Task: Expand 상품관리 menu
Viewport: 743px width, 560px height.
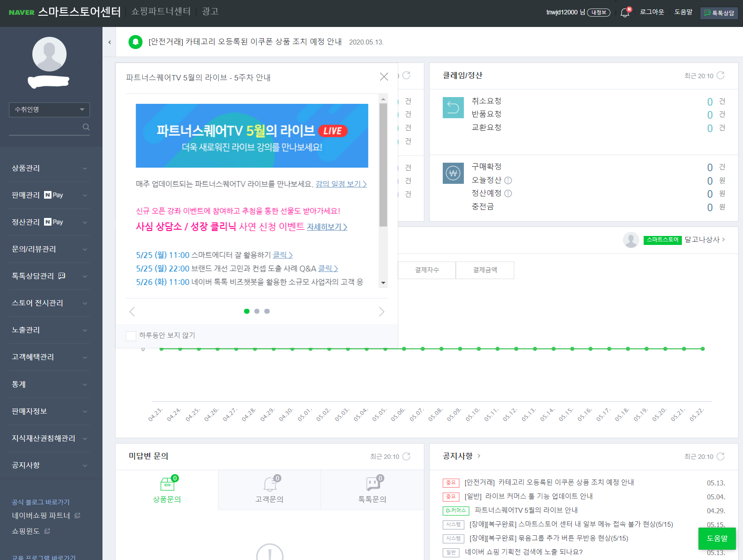Action: [x=49, y=168]
